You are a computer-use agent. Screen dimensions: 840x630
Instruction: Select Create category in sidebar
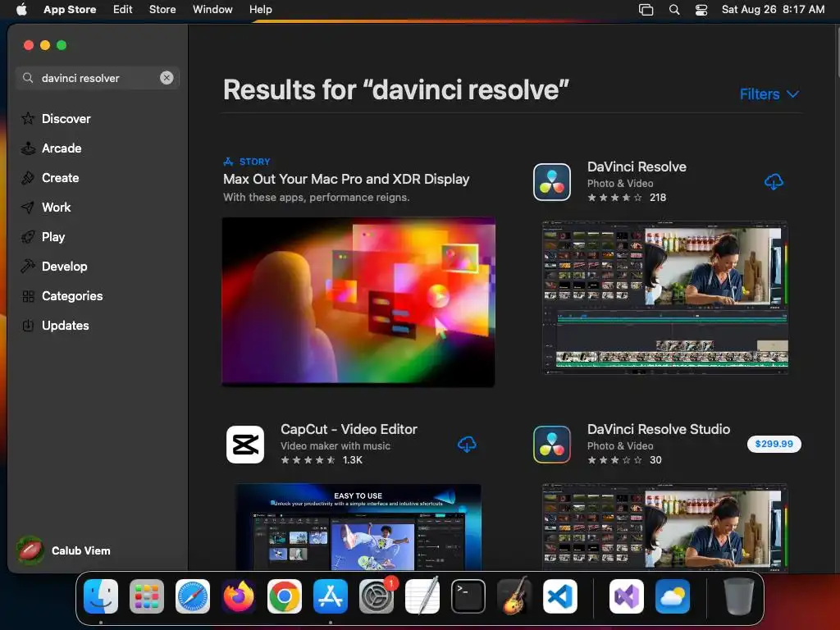coord(50,177)
